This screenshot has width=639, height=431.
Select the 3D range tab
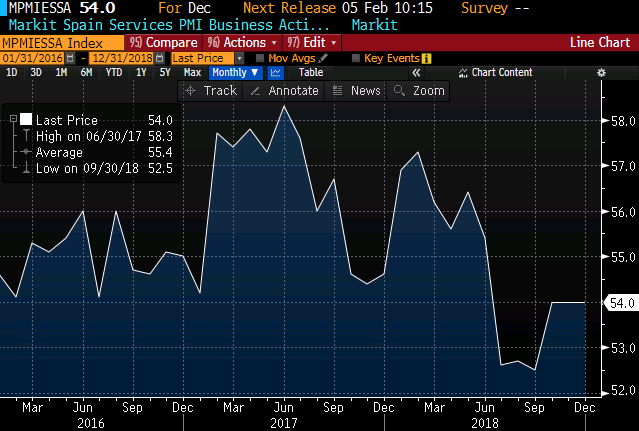[36, 73]
